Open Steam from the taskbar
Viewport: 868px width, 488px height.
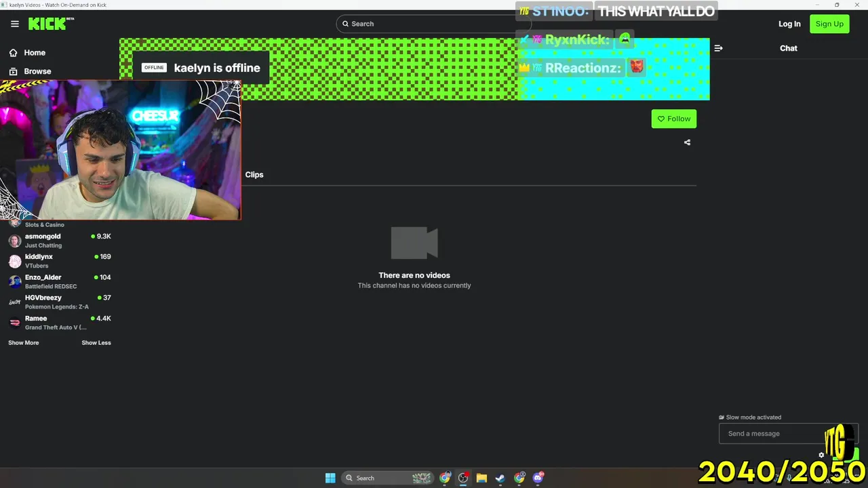pyautogui.click(x=500, y=478)
